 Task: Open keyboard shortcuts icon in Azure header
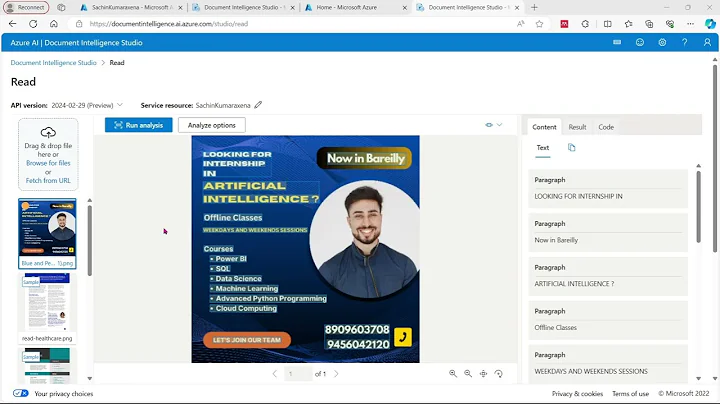617,42
